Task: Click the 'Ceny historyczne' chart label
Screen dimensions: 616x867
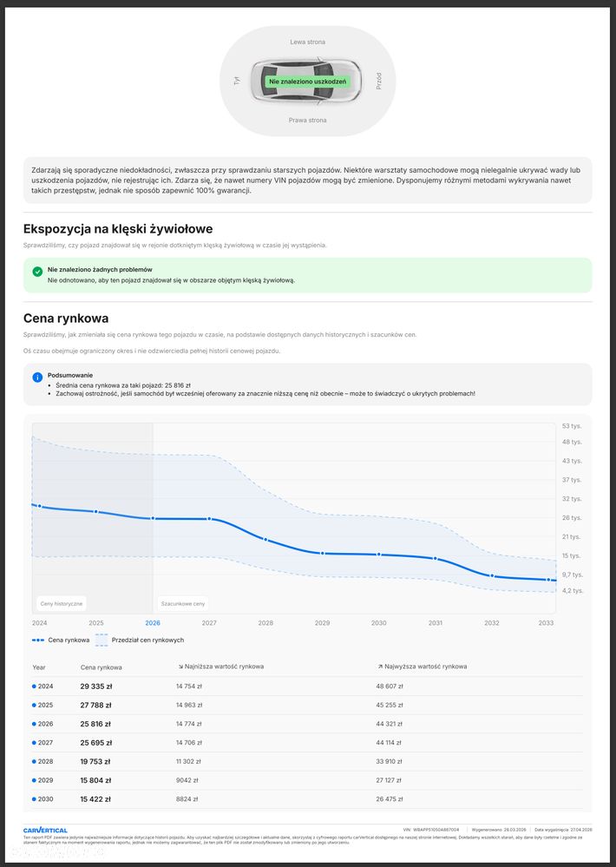Action: 62,602
